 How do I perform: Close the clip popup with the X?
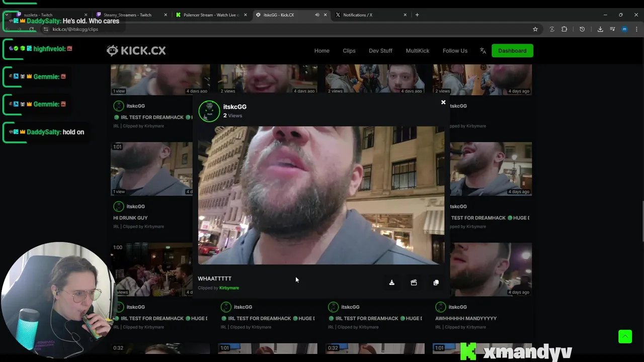[x=443, y=103]
